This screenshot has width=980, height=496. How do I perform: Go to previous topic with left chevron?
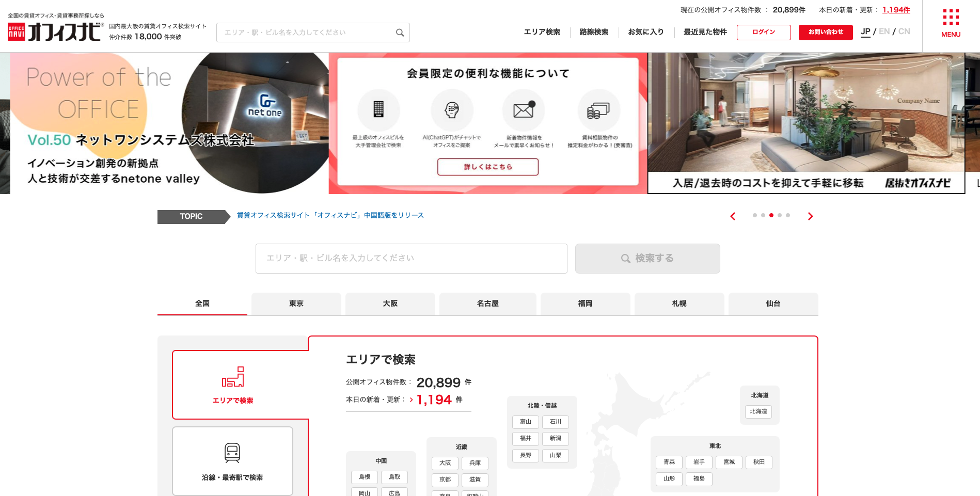(x=733, y=216)
